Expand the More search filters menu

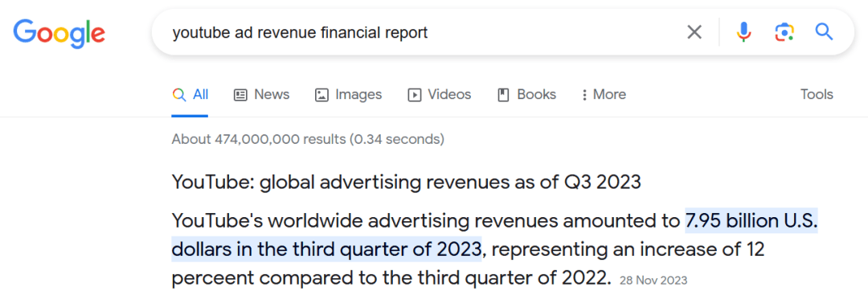[604, 95]
